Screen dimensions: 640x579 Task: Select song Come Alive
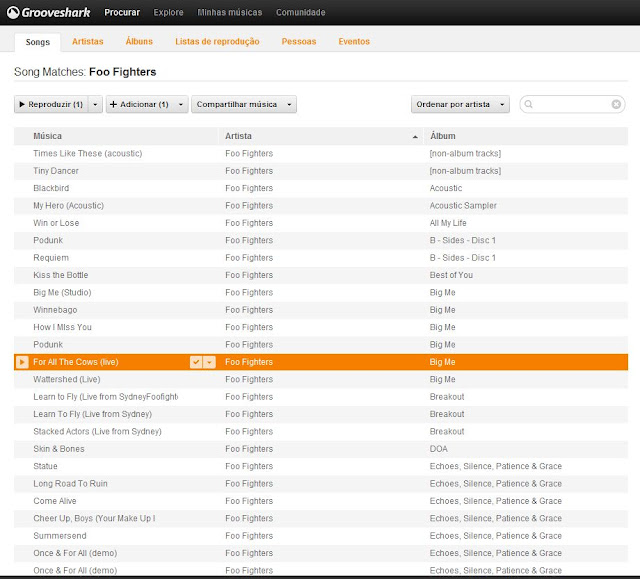[x=55, y=501]
